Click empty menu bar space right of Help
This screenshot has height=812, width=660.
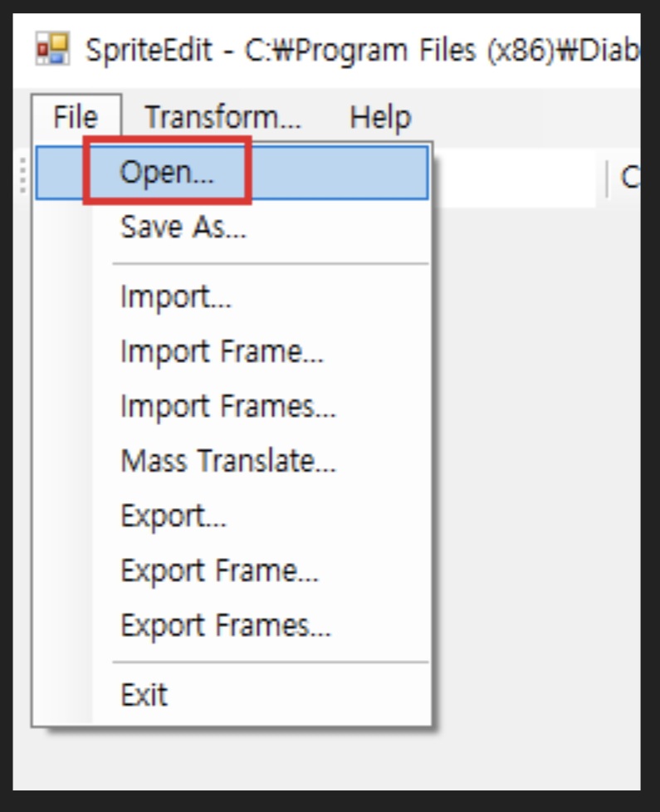[x=523, y=117]
